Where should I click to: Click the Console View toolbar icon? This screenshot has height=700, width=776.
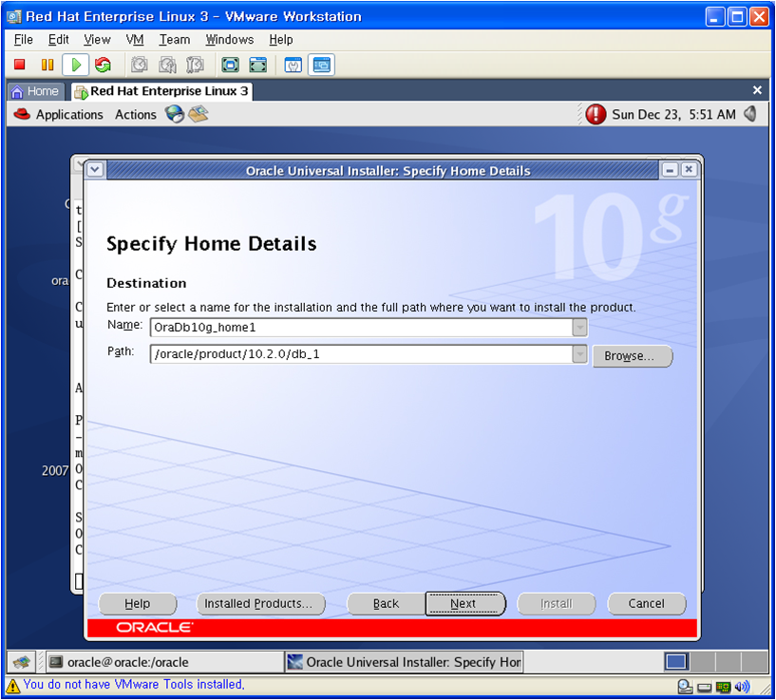(x=322, y=65)
